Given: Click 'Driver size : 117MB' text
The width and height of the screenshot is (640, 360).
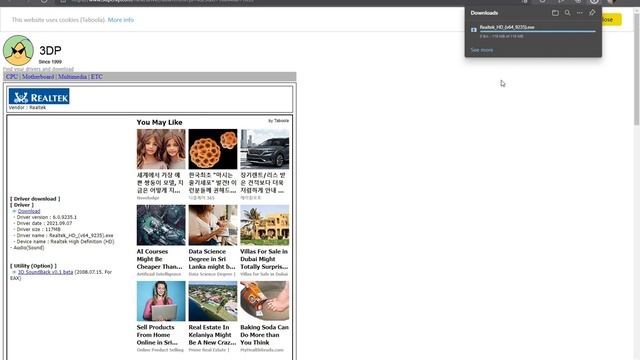Looking at the screenshot, I should point(38,229).
